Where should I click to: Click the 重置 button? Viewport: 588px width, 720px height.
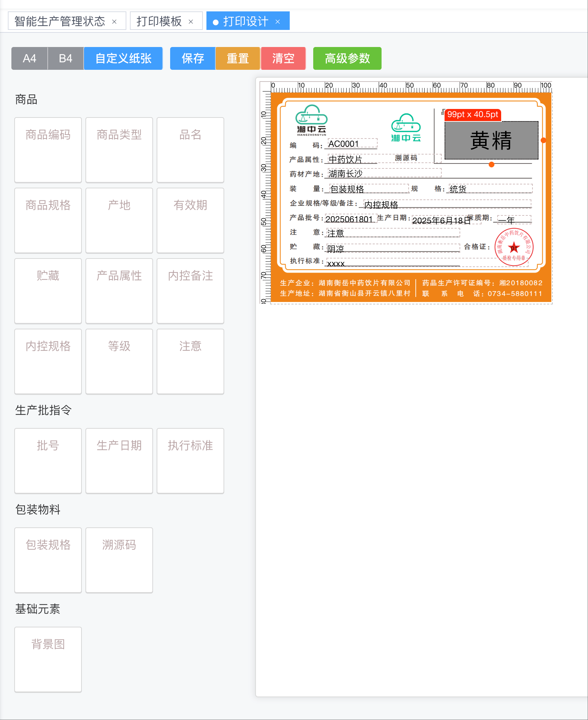click(238, 58)
